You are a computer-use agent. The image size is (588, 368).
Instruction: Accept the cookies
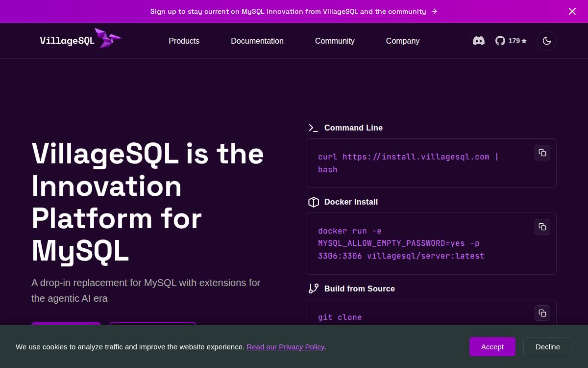[x=492, y=346]
